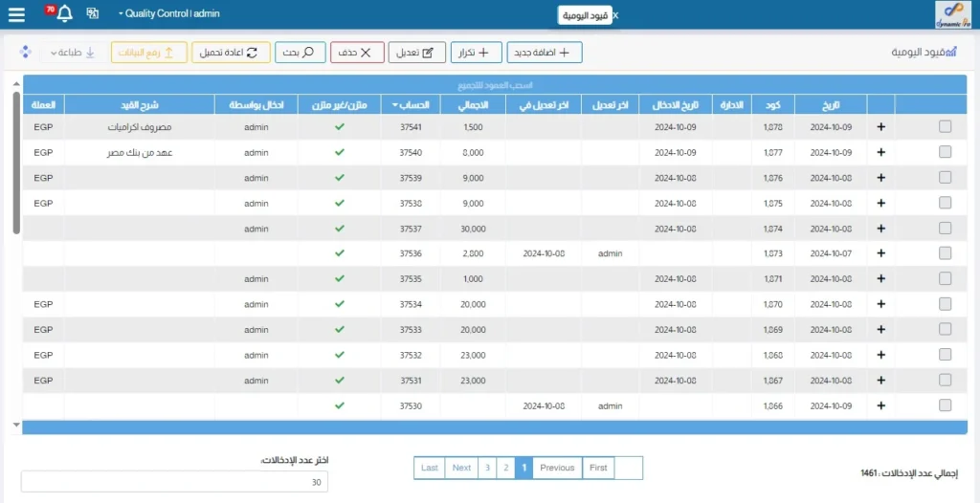Check the box for row 1,877
The height and width of the screenshot is (503, 980).
[x=946, y=152]
